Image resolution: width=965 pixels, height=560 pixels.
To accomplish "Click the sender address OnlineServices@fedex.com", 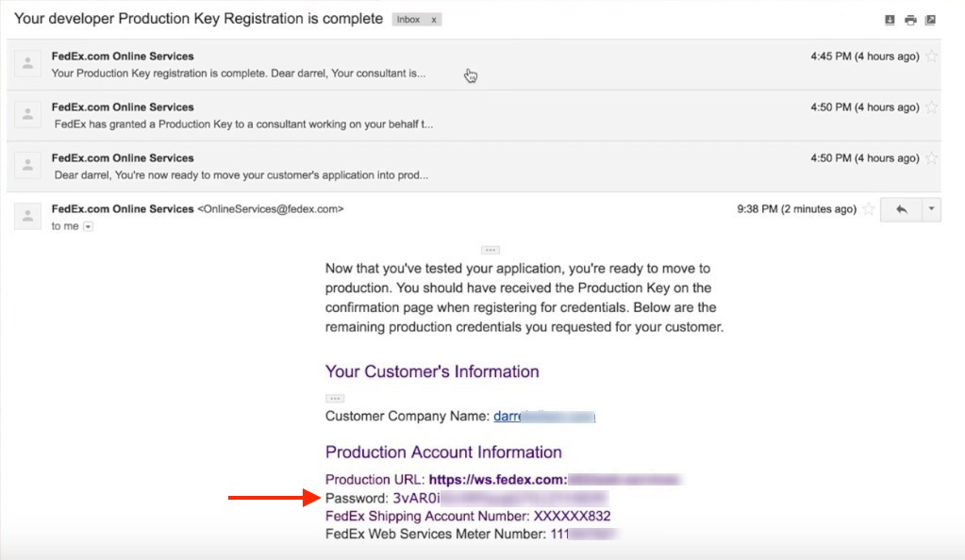I will 270,209.
